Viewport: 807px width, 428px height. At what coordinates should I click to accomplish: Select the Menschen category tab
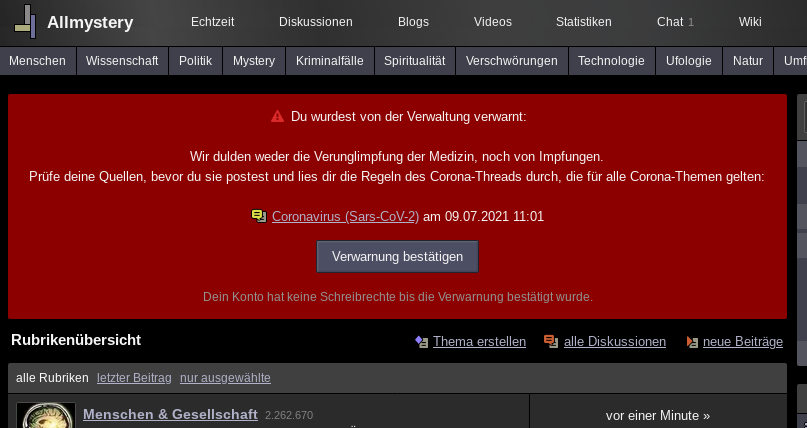pos(38,61)
